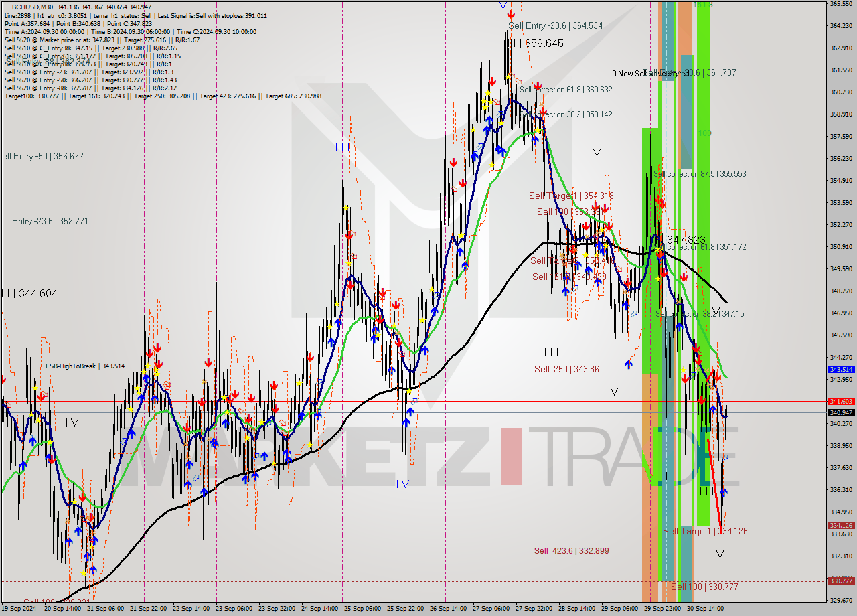Click red 334.126 price tag on axis

pyautogui.click(x=841, y=526)
